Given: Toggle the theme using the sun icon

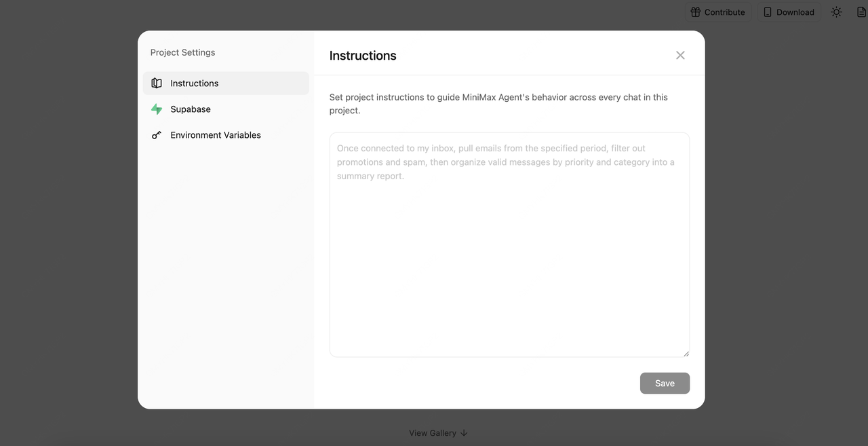Looking at the screenshot, I should coord(836,12).
